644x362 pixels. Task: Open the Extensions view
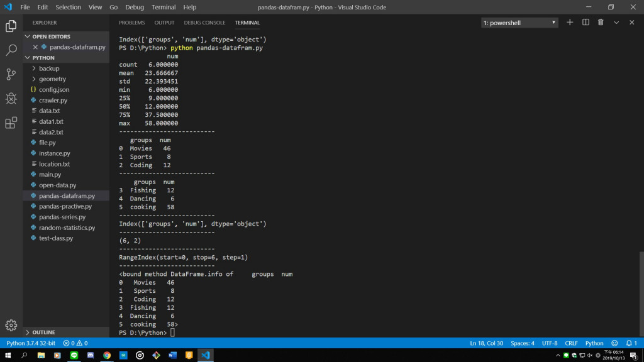pyautogui.click(x=11, y=123)
